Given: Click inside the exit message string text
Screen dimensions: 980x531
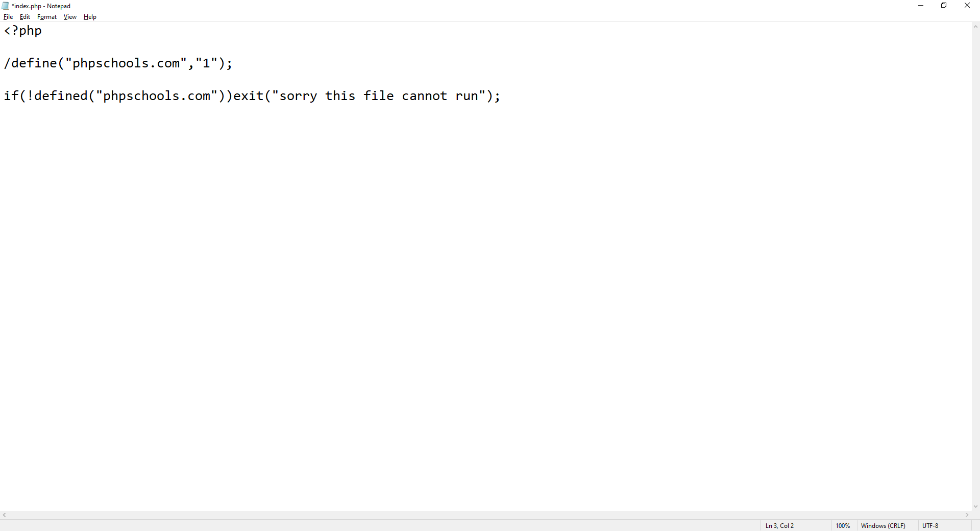Looking at the screenshot, I should [x=378, y=95].
